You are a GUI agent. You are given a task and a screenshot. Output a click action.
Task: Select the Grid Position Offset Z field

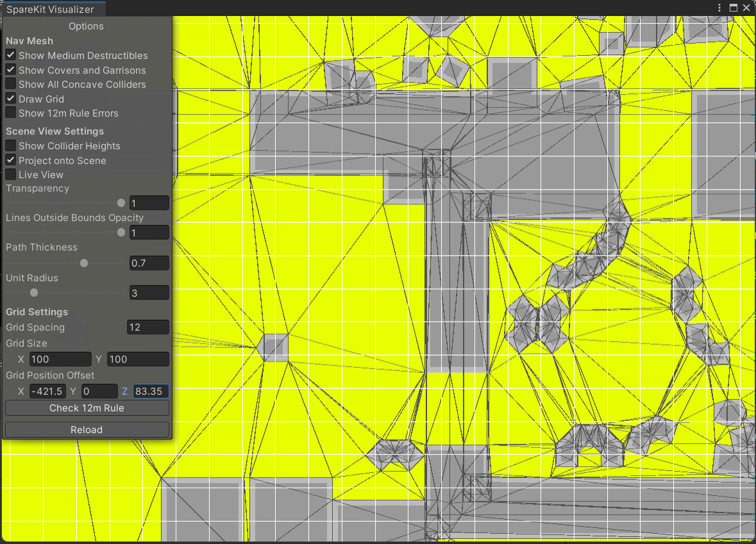[151, 392]
